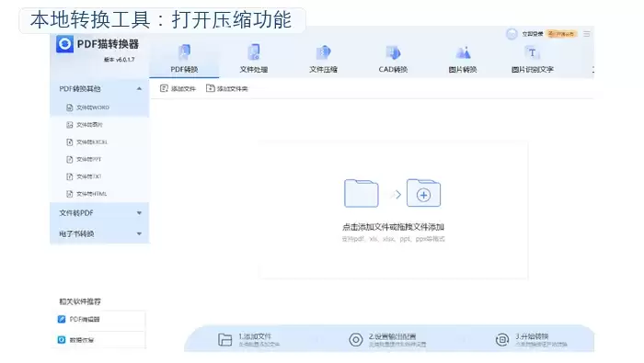Select 文件转PPT in the sidebar
Image resolution: width=644 pixels, height=363 pixels.
click(99, 159)
